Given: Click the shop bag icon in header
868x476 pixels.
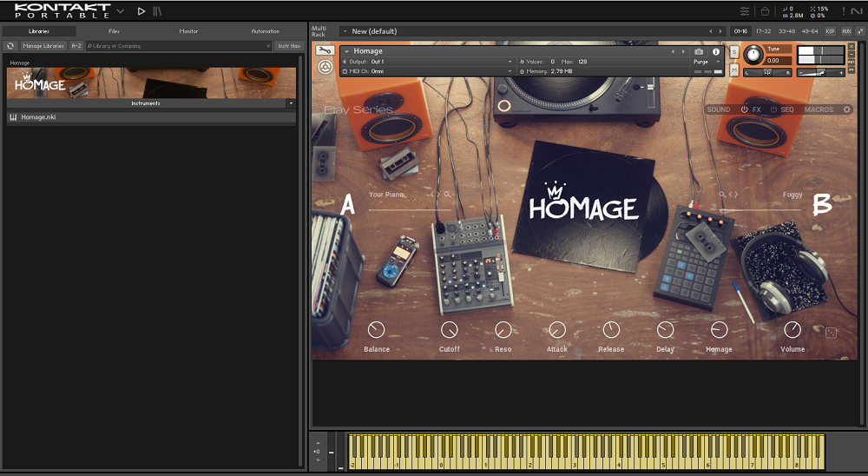Looking at the screenshot, I should (x=765, y=11).
